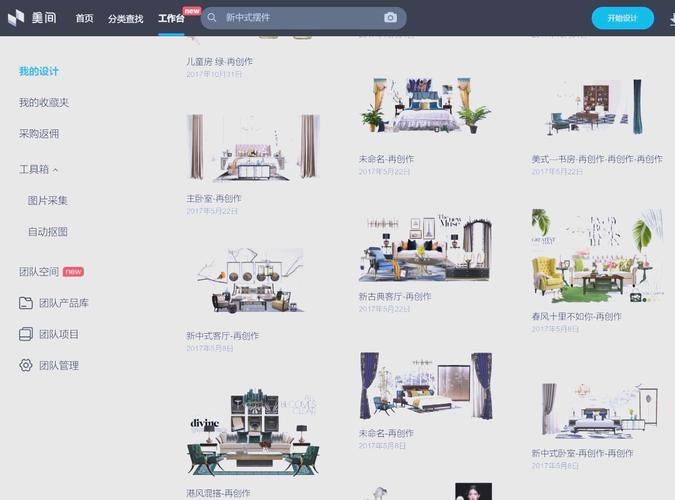Click the 2017年10月31日 date text
This screenshot has width=675, height=500.
(x=214, y=75)
